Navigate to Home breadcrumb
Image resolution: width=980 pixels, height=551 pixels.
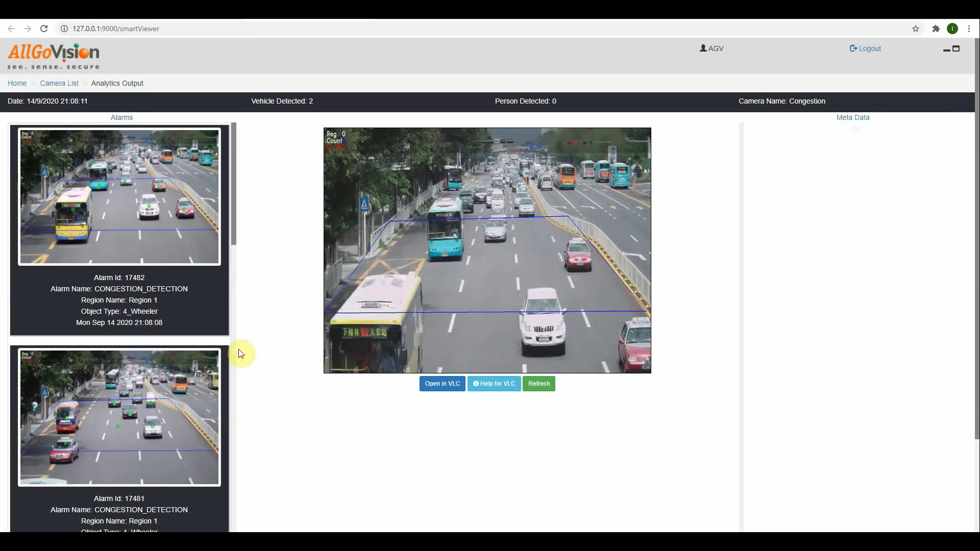point(17,83)
